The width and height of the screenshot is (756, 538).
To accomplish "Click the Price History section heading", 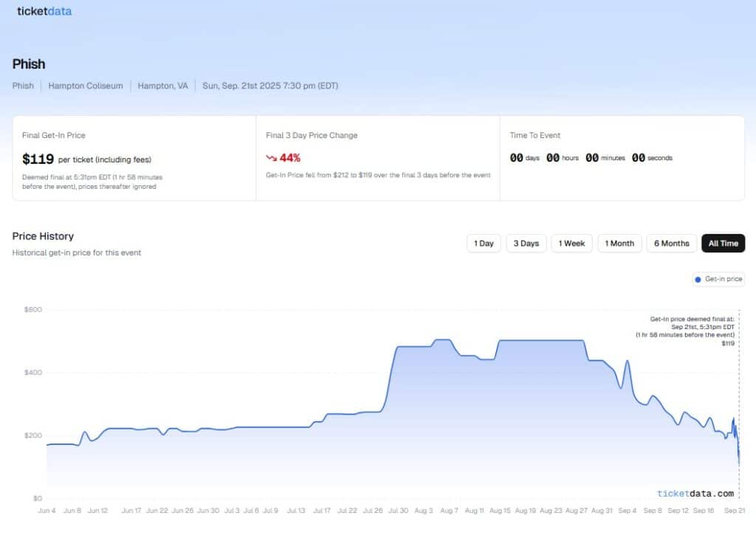I will 43,236.
